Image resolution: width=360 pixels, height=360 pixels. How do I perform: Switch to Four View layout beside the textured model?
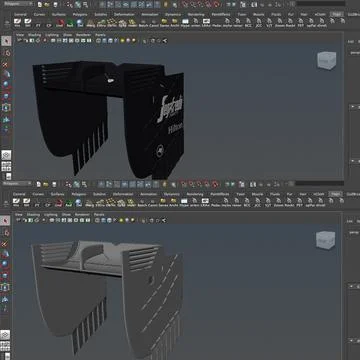click(6, 166)
